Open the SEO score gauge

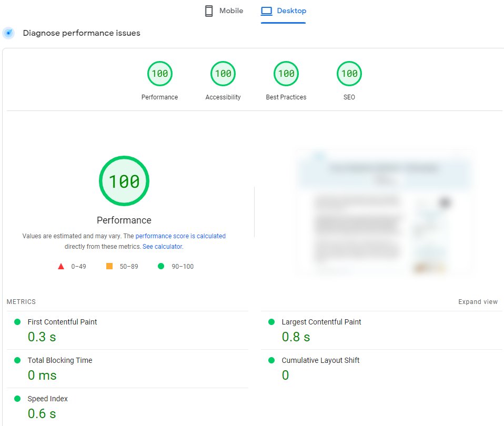tap(349, 74)
